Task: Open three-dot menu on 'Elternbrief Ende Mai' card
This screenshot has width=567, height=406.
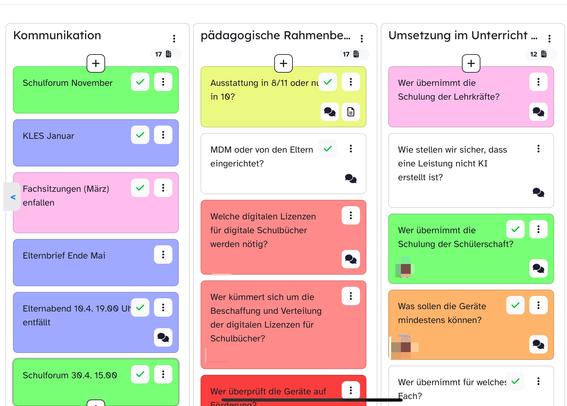Action: [x=163, y=255]
